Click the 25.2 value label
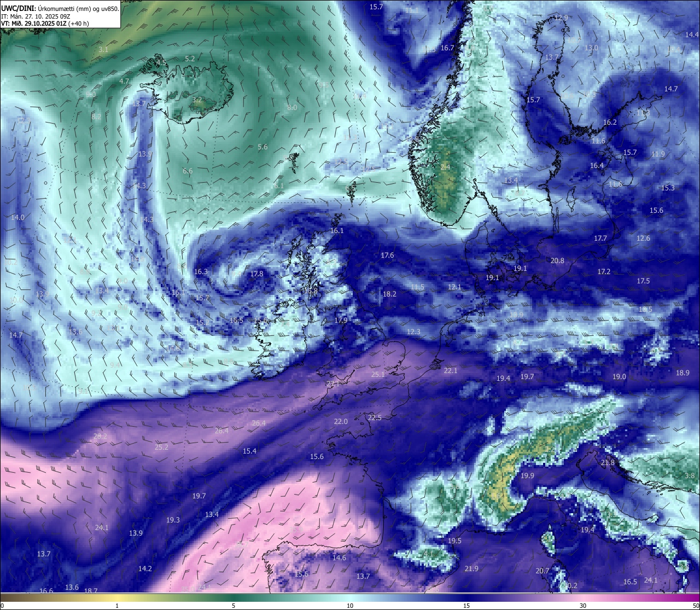Screen dimensions: 700x610 (x=161, y=447)
